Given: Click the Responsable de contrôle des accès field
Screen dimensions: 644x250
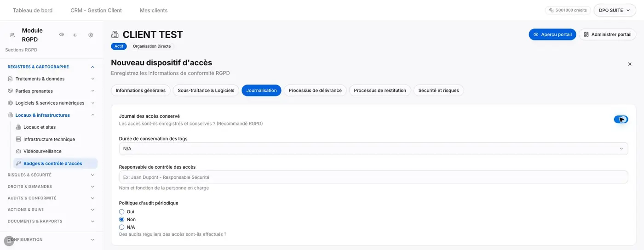Looking at the screenshot, I should click(374, 177).
